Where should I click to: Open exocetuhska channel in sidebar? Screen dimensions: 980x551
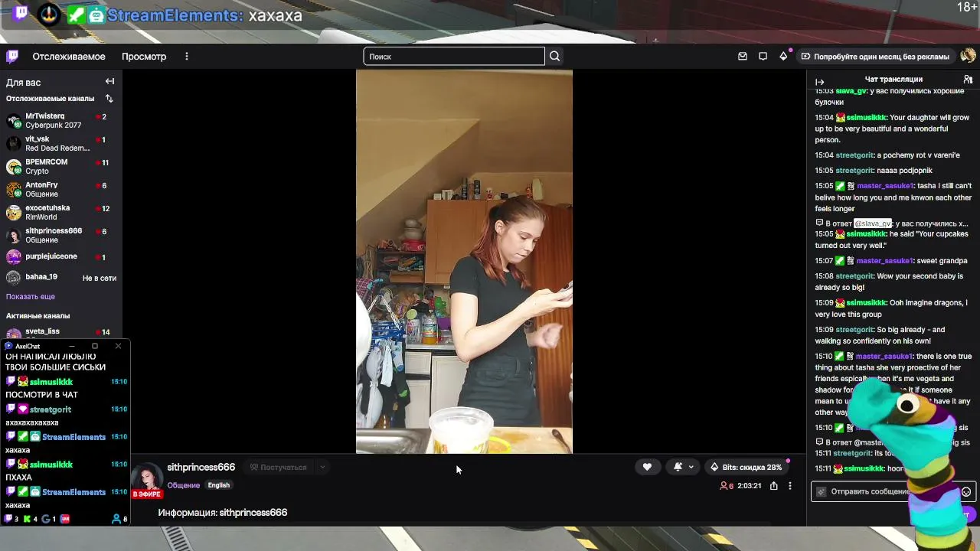coord(61,213)
